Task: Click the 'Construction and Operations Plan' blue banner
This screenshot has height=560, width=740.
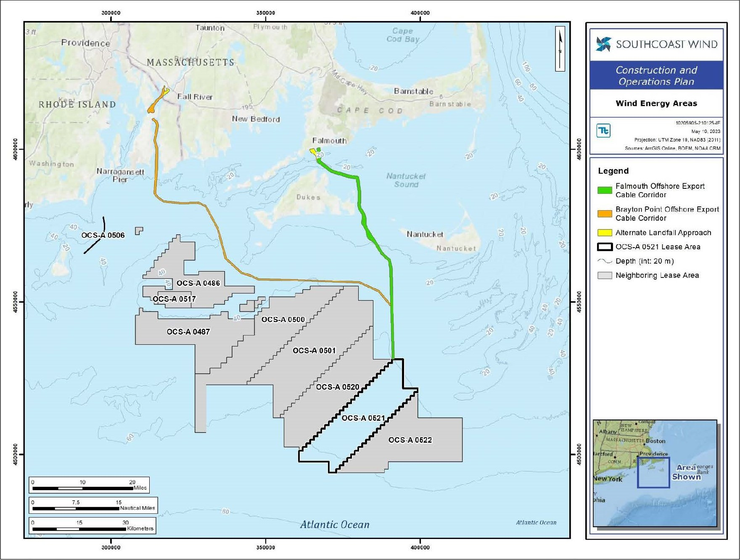Action: pyautogui.click(x=656, y=76)
